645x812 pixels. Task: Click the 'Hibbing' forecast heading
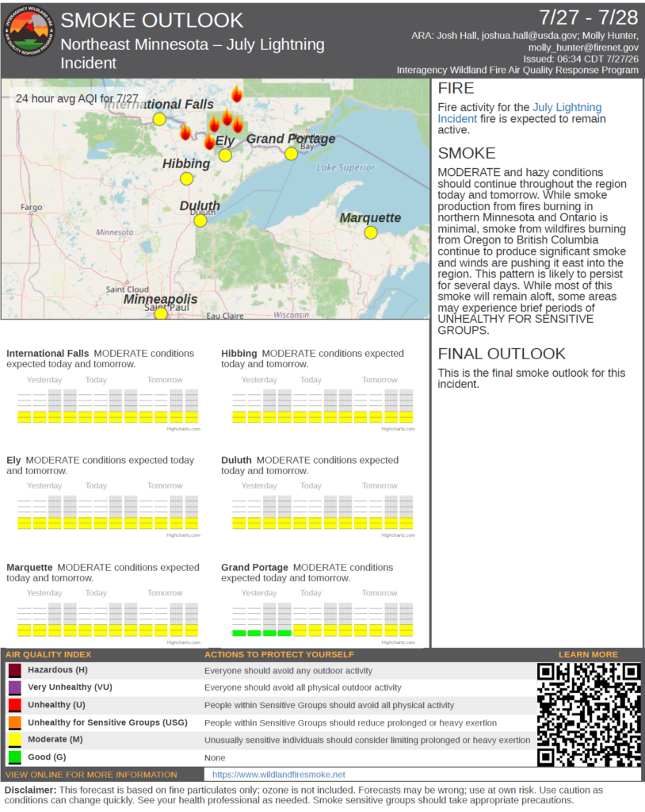[x=239, y=353]
